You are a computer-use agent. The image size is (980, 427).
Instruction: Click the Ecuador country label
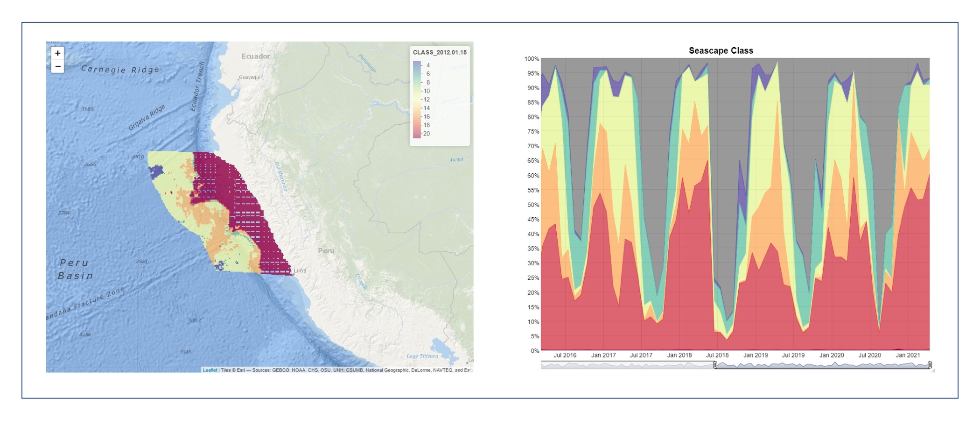[x=256, y=57]
